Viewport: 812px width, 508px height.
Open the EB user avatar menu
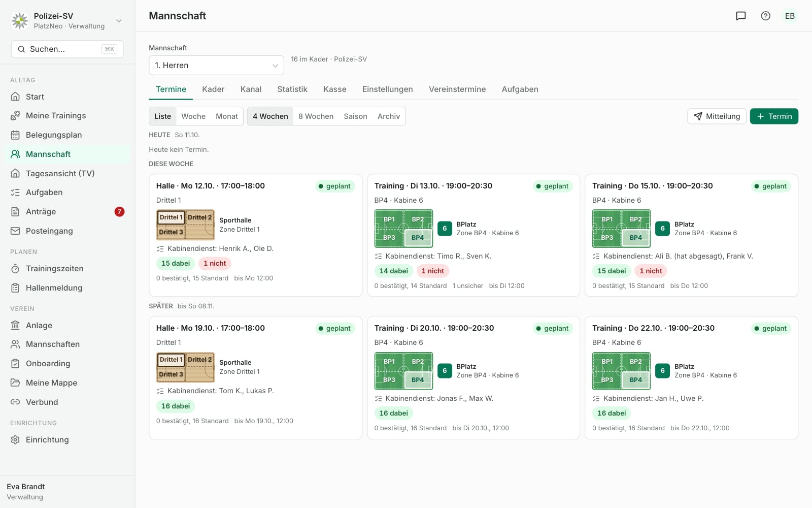(x=790, y=16)
